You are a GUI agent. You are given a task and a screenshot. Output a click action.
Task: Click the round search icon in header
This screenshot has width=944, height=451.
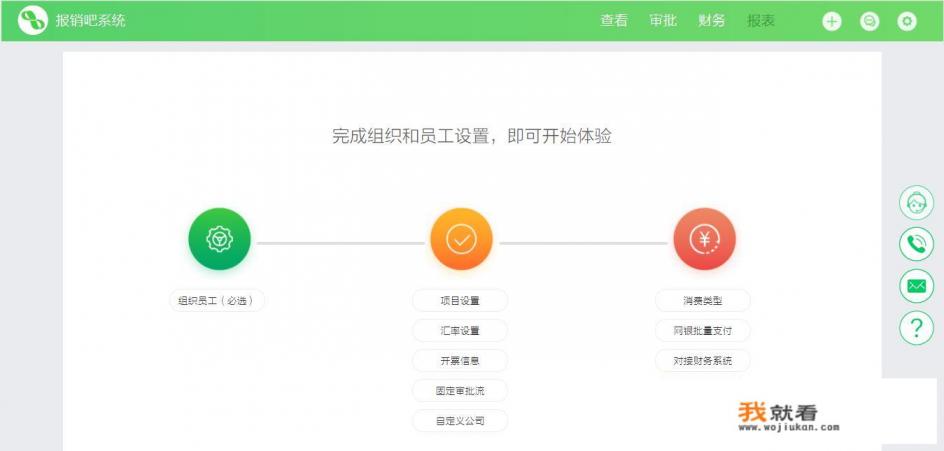click(x=869, y=22)
